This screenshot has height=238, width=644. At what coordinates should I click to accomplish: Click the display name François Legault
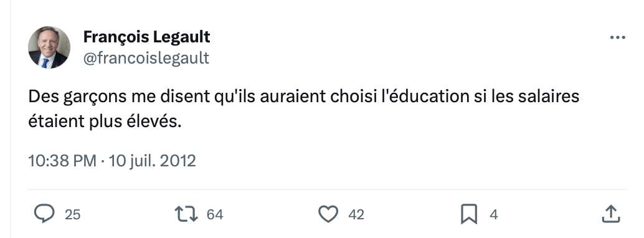tap(146, 37)
